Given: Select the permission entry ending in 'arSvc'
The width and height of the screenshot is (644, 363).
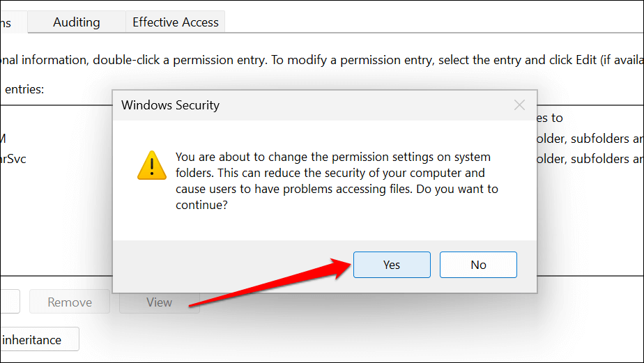Looking at the screenshot, I should click(14, 159).
